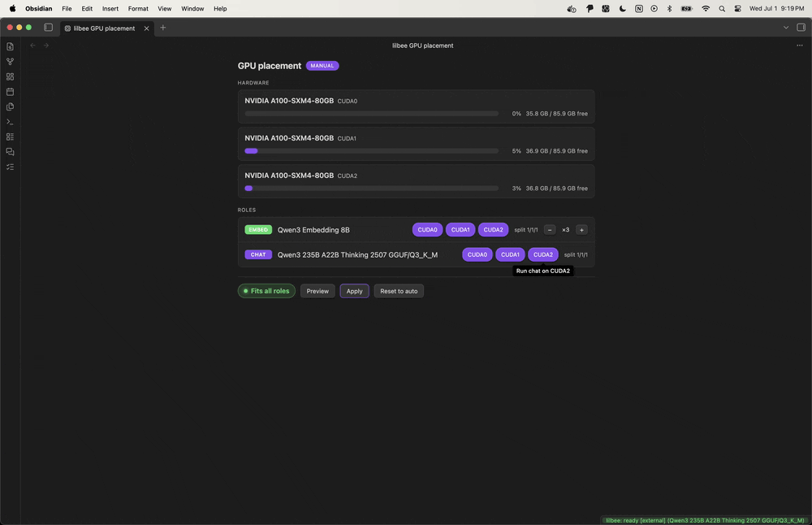
Task: Navigate back with the left arrow
Action: [x=32, y=46]
